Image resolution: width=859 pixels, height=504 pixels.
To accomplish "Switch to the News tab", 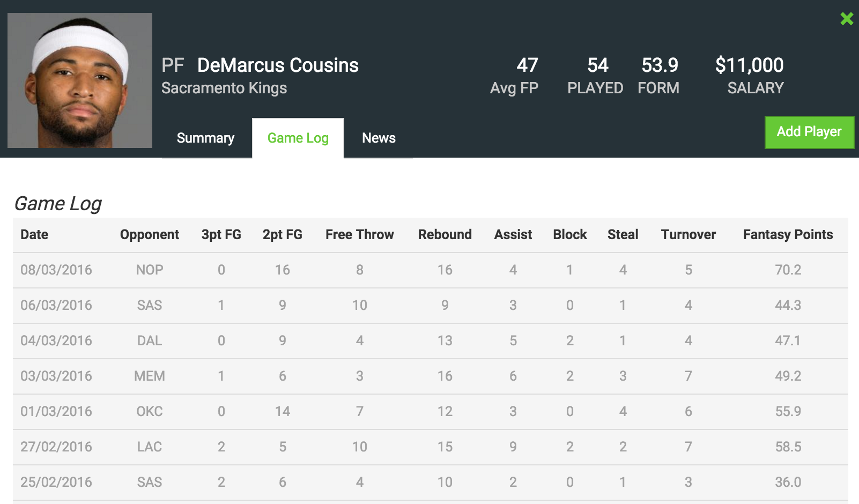I will (x=379, y=138).
